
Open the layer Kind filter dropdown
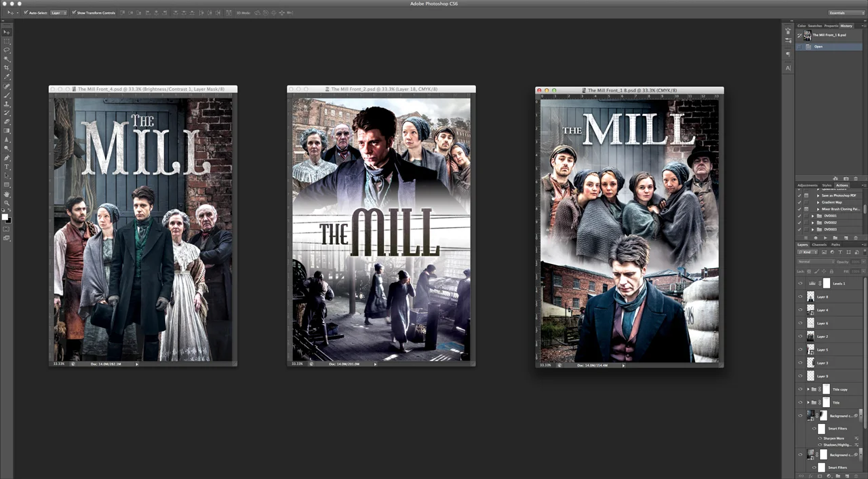click(x=808, y=252)
